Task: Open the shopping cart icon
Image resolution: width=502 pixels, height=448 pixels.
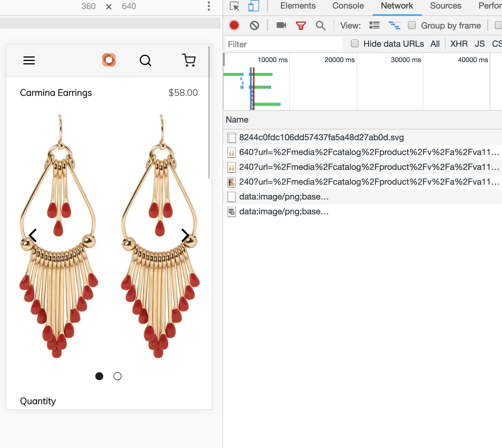Action: click(x=189, y=60)
